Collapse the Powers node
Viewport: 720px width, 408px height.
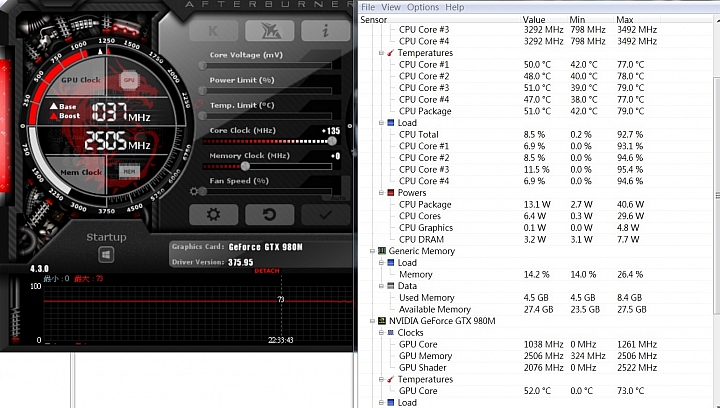pyautogui.click(x=381, y=193)
